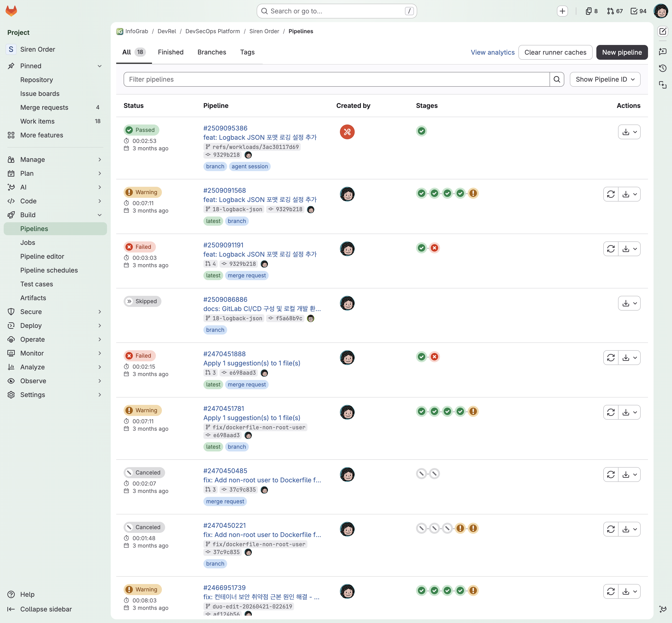The height and width of the screenshot is (623, 672).
Task: Open assigned issues counter showing 8
Action: (592, 11)
